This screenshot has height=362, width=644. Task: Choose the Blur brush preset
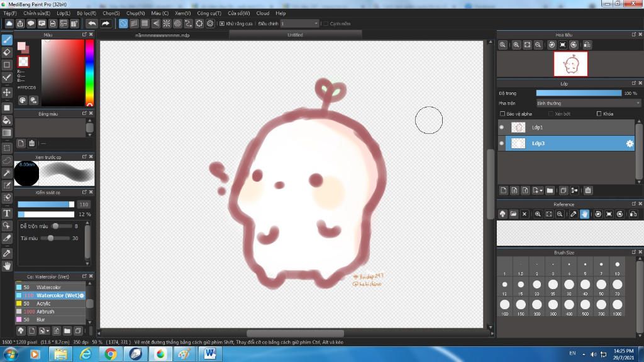click(50, 319)
